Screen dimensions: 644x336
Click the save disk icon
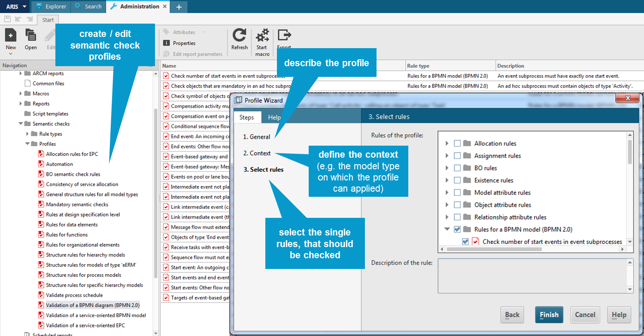pyautogui.click(x=7, y=19)
